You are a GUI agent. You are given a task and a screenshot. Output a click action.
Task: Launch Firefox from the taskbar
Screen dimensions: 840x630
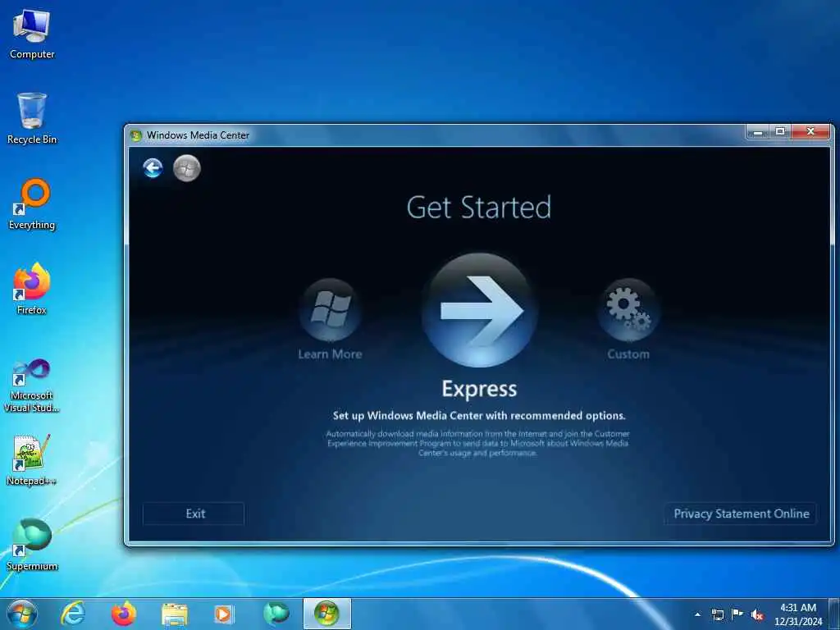(123, 614)
